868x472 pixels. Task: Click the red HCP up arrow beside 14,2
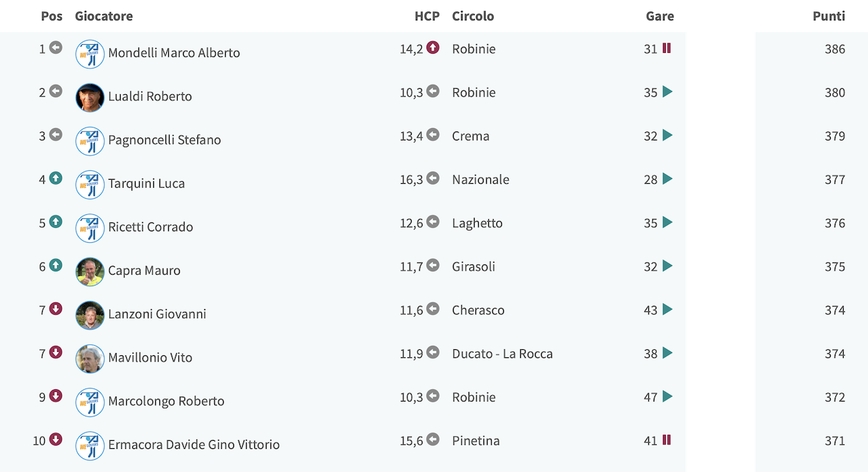coord(433,47)
